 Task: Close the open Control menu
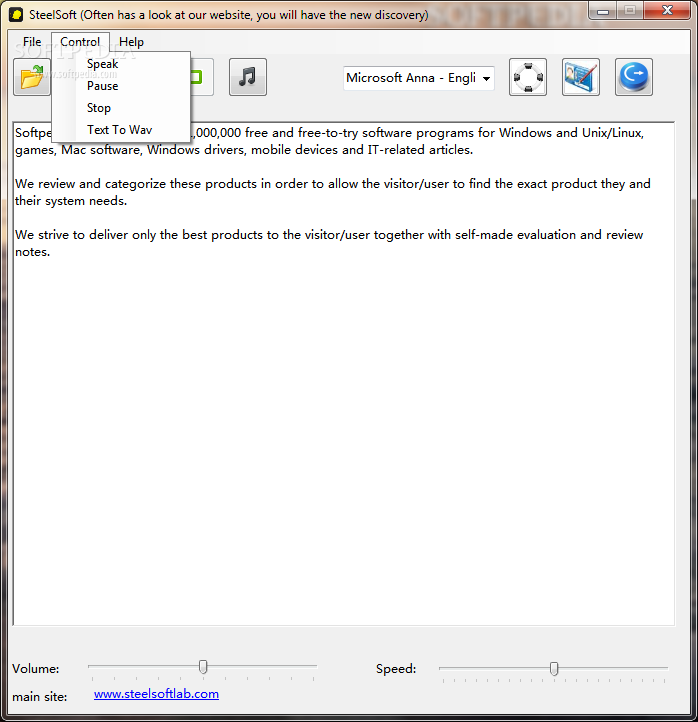click(80, 42)
